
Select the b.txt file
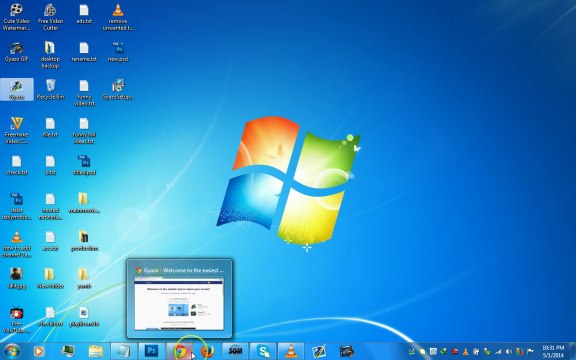point(50,165)
